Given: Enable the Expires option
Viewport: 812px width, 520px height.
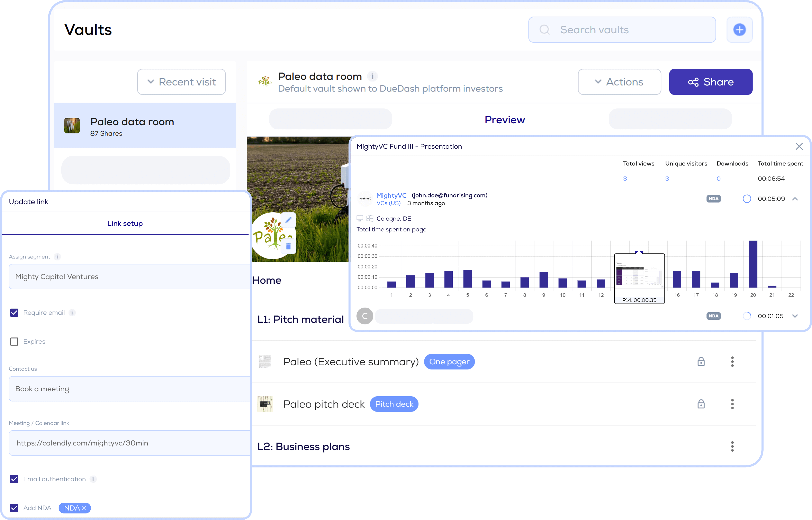Looking at the screenshot, I should 14,341.
